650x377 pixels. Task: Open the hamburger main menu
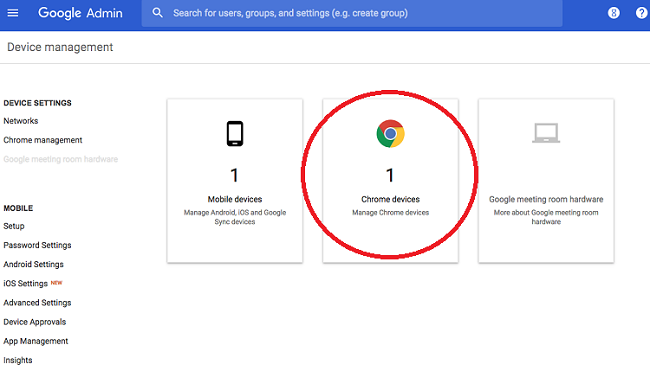tap(13, 13)
